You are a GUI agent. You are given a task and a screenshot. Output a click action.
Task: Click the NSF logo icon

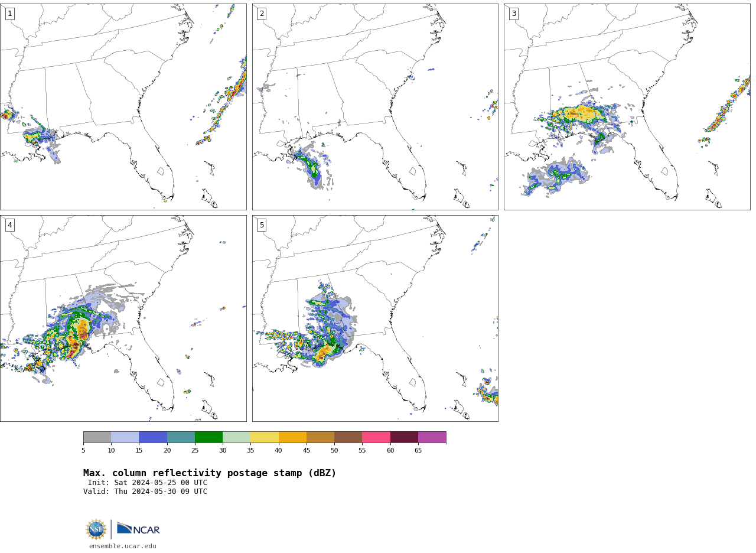[96, 529]
